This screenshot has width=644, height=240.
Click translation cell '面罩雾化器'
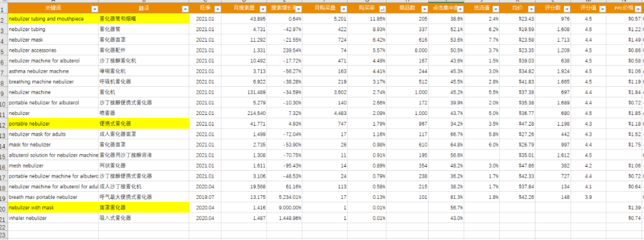pyautogui.click(x=144, y=208)
